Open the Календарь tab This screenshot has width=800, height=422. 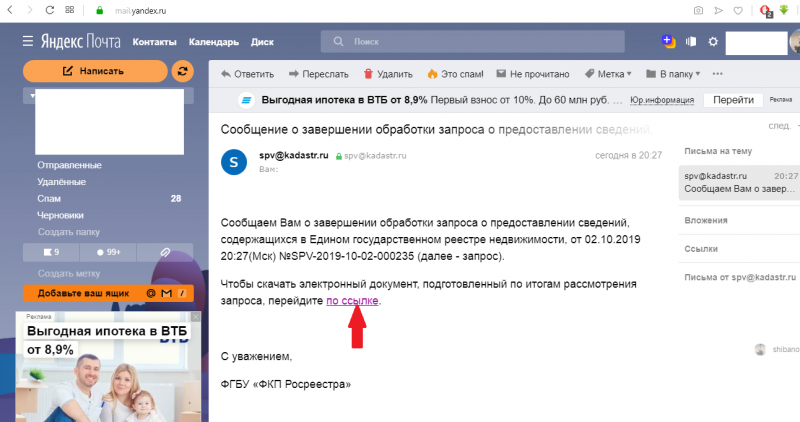pyautogui.click(x=212, y=42)
